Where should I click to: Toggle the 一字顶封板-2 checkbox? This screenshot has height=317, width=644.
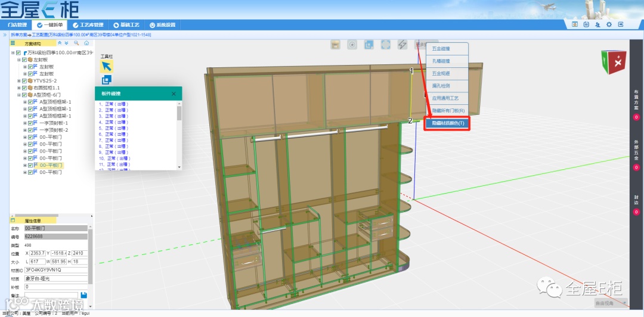coord(30,130)
